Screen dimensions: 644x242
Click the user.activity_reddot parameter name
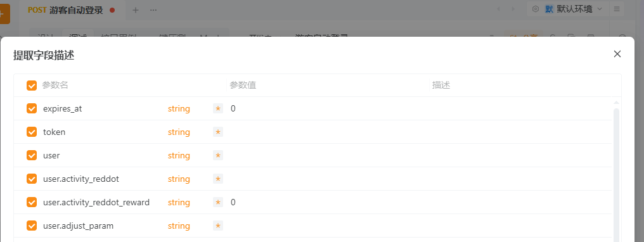(x=81, y=179)
